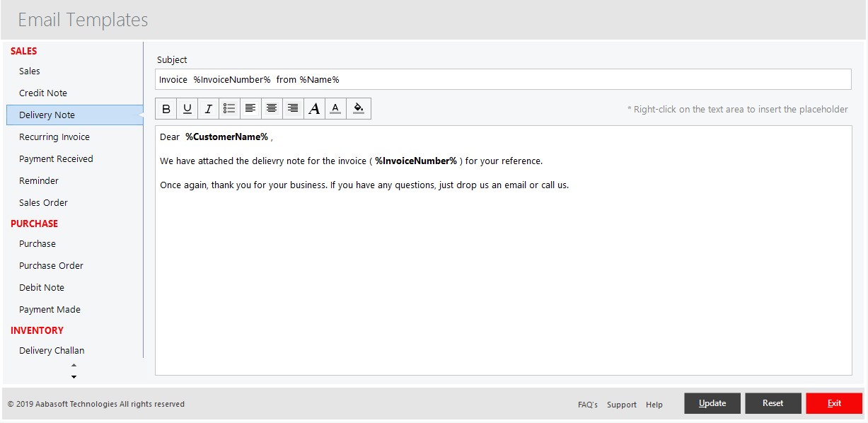Center the email body text
Viewport: 868px width, 423px height.
[x=272, y=108]
